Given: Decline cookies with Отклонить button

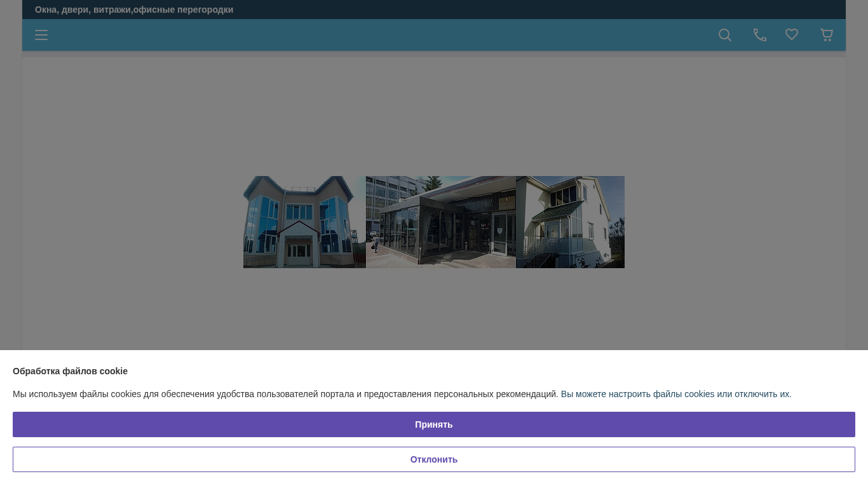Looking at the screenshot, I should tap(434, 459).
